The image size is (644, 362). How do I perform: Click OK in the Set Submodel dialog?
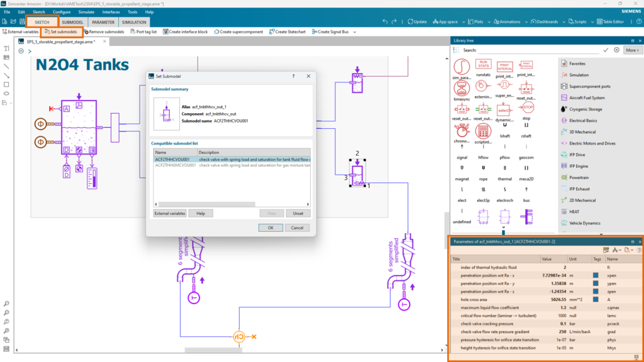(x=270, y=227)
